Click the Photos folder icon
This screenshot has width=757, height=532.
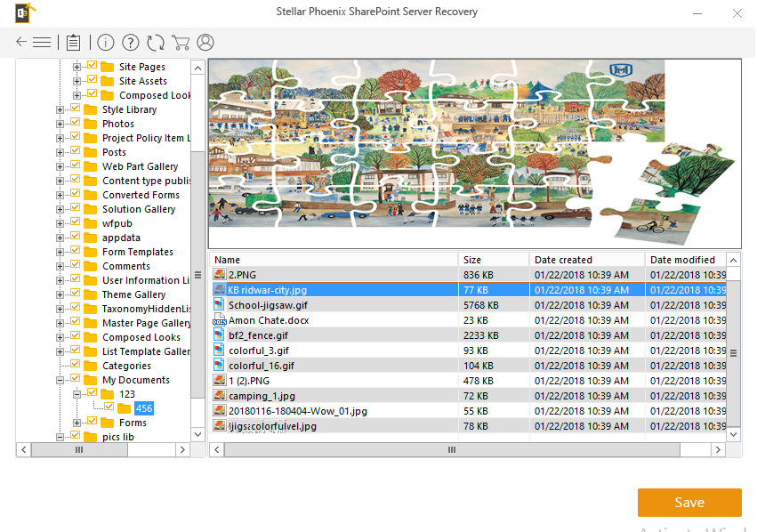(x=90, y=124)
